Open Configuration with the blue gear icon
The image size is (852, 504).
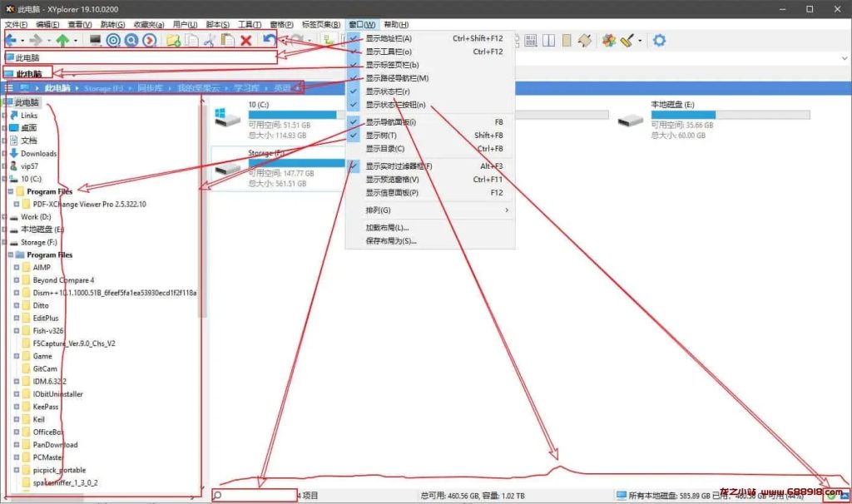(x=659, y=40)
